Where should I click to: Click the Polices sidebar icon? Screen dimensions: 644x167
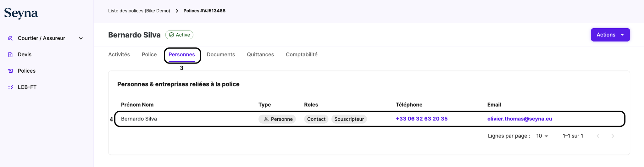tap(10, 71)
